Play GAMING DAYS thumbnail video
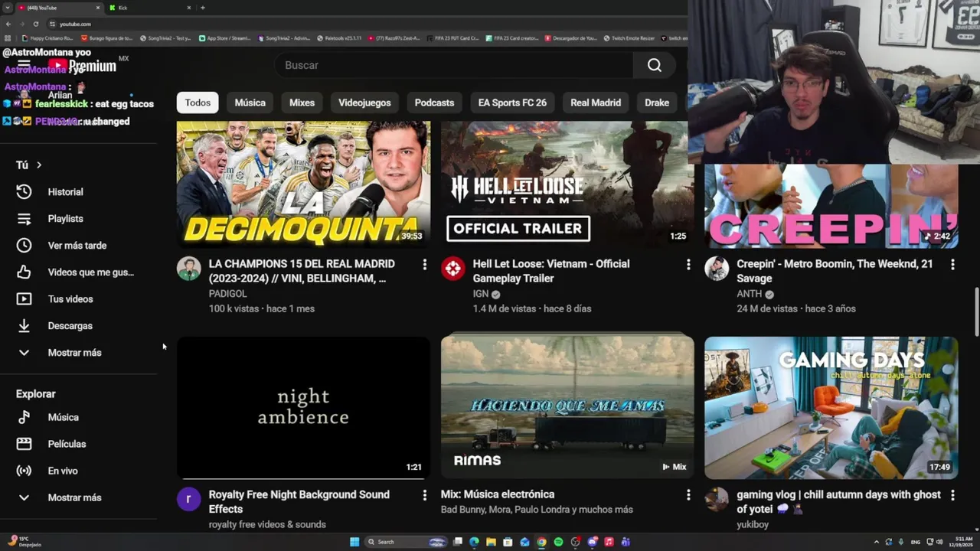The height and width of the screenshot is (551, 980). pyautogui.click(x=831, y=408)
